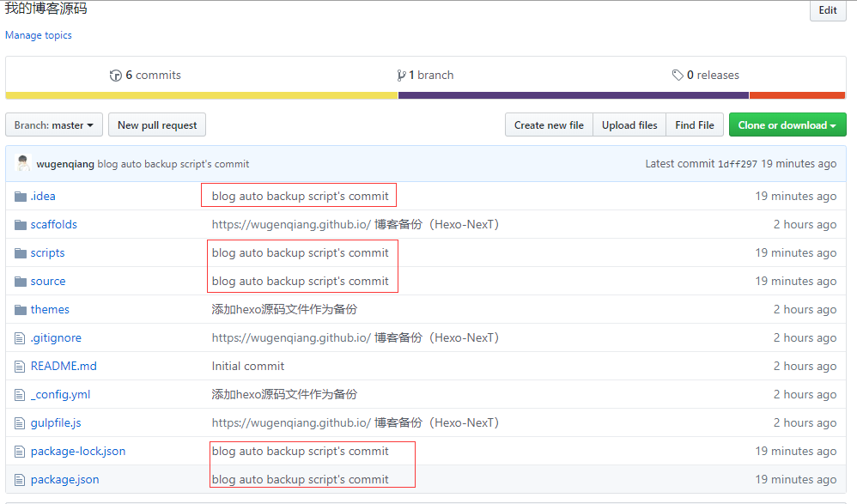Image resolution: width=857 pixels, height=504 pixels.
Task: Click the Find File button
Action: pyautogui.click(x=694, y=125)
